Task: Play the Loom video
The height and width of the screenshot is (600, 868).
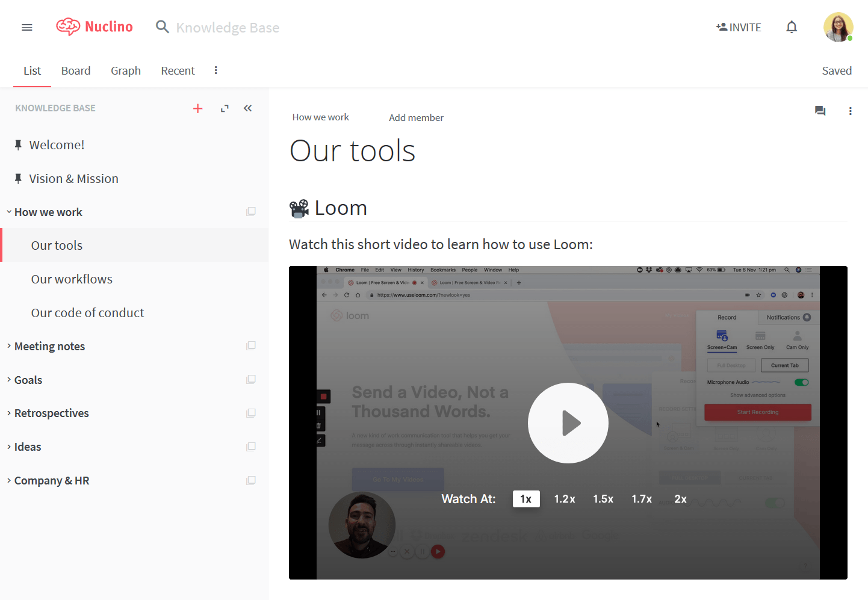Action: 568,423
